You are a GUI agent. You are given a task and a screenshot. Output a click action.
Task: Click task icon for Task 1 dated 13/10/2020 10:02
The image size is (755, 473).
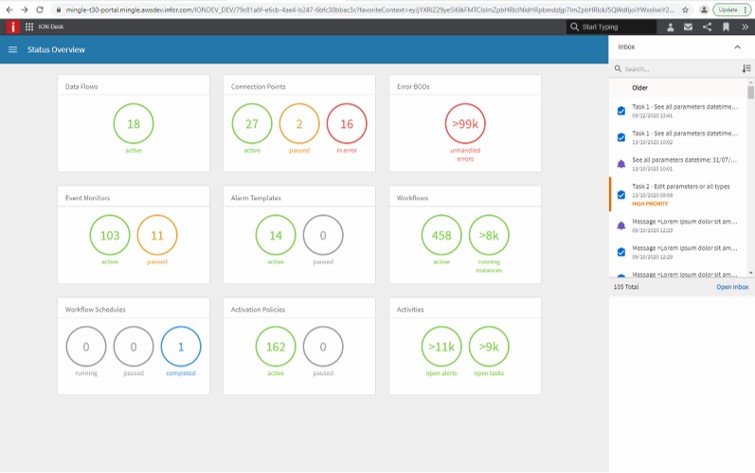621,137
